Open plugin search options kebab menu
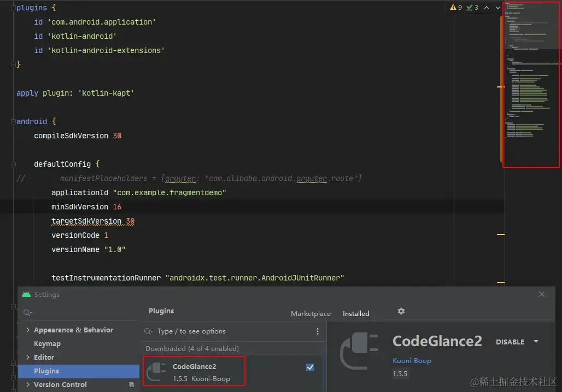 click(x=318, y=331)
